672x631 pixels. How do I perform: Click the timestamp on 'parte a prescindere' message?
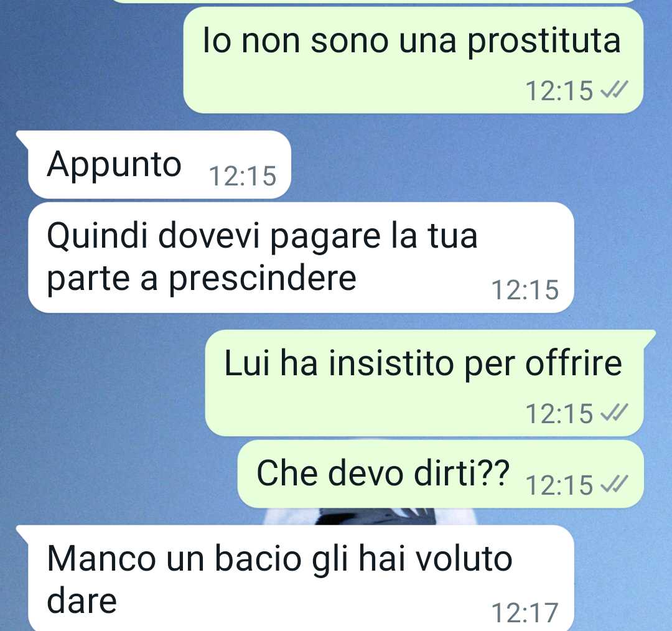point(525,290)
